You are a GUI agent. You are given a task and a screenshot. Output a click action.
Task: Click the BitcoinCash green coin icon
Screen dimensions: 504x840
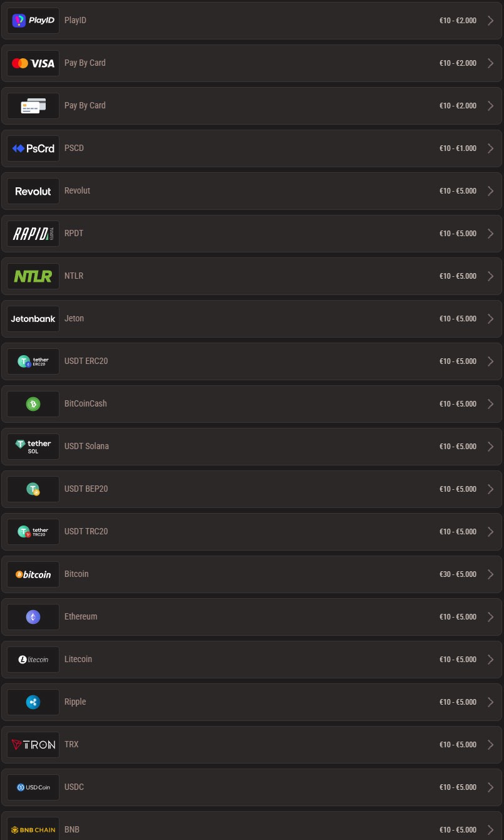pyautogui.click(x=33, y=404)
